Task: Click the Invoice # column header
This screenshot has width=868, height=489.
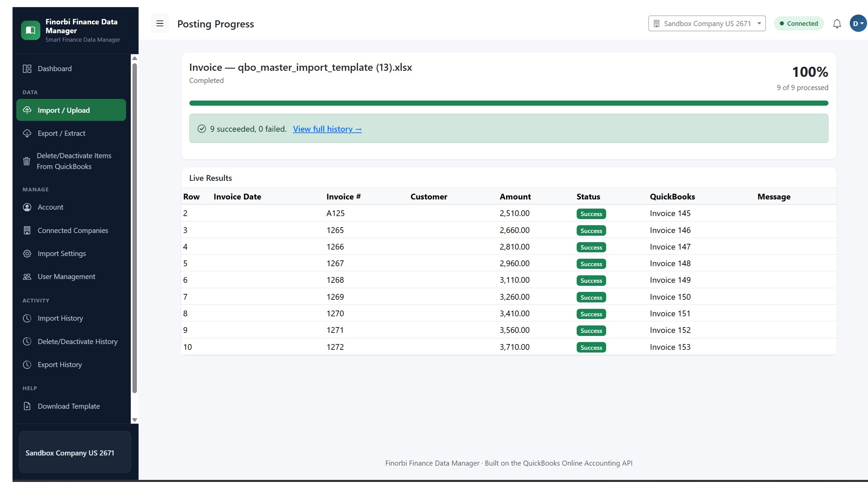Action: click(344, 197)
